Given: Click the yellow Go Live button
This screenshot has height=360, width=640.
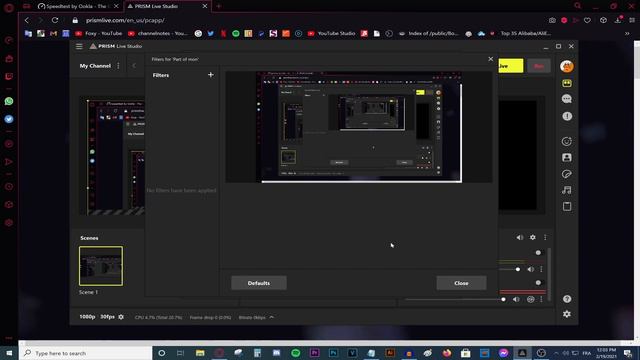Looking at the screenshot, I should tap(511, 66).
